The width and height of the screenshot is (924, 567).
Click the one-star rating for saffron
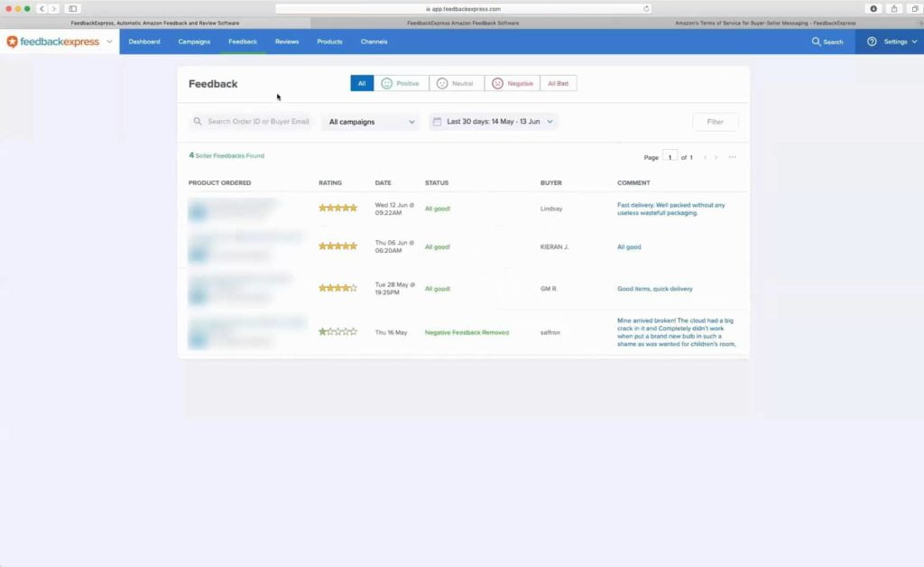click(337, 332)
